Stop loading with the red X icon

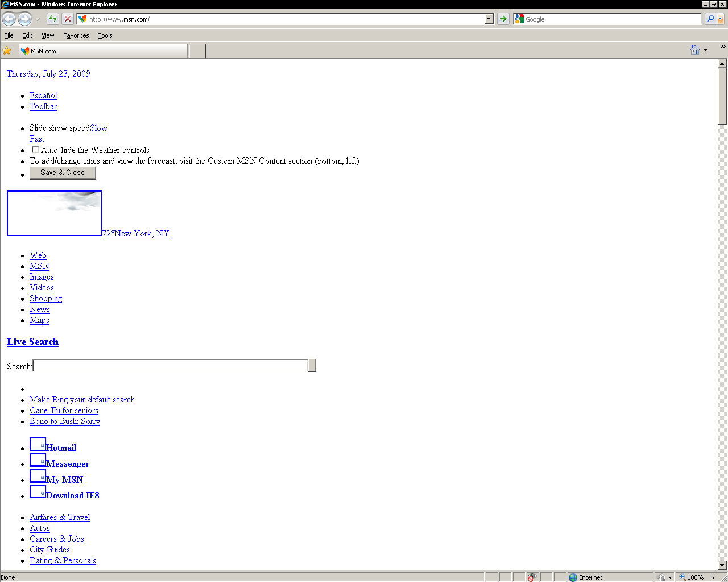pyautogui.click(x=68, y=19)
